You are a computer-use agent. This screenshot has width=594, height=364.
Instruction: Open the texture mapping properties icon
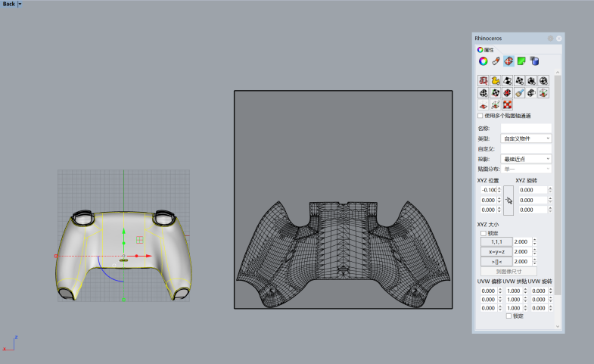(x=508, y=61)
